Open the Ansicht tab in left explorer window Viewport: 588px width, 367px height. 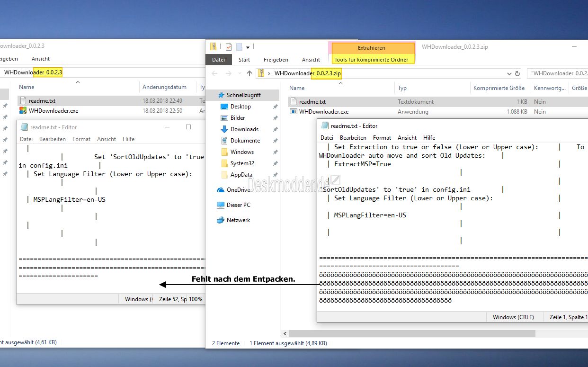41,59
